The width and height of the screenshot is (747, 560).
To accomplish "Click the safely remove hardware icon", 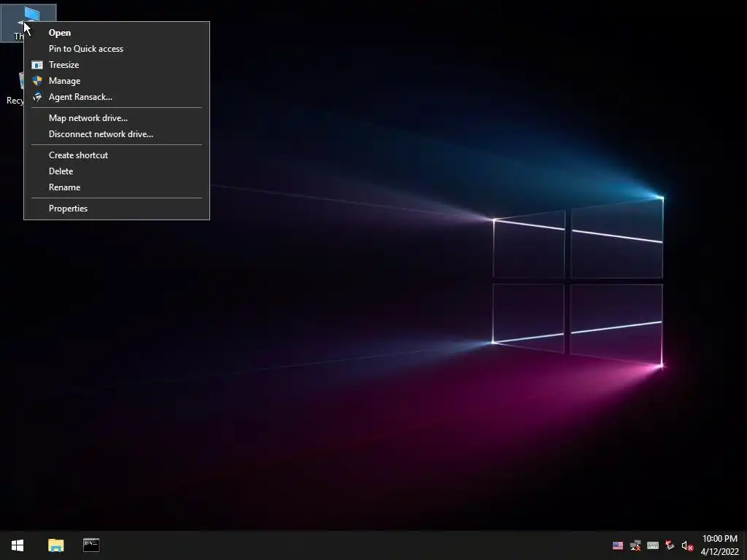I will point(670,545).
